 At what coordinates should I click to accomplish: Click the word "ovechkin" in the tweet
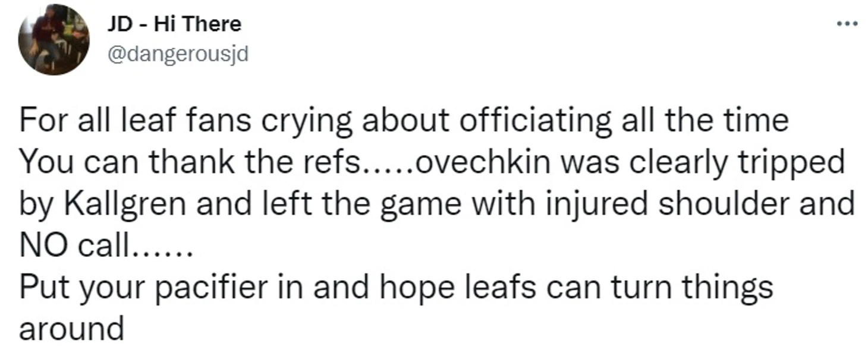pyautogui.click(x=484, y=162)
